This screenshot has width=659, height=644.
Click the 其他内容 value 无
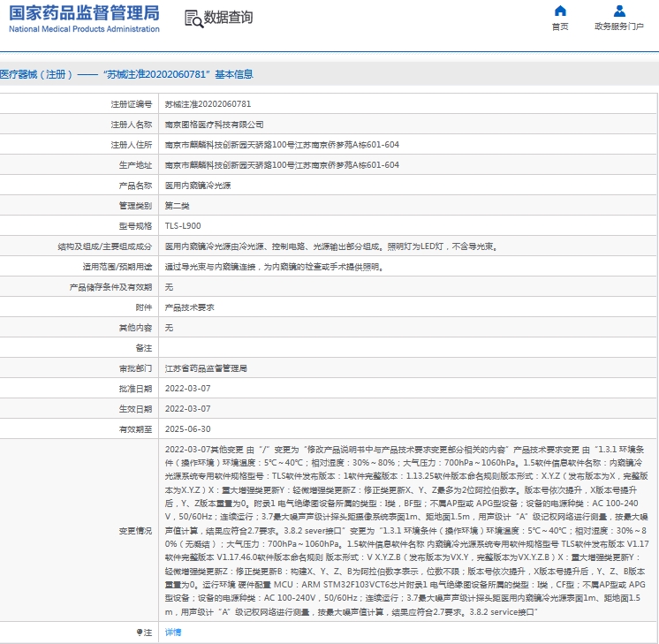[x=169, y=328]
